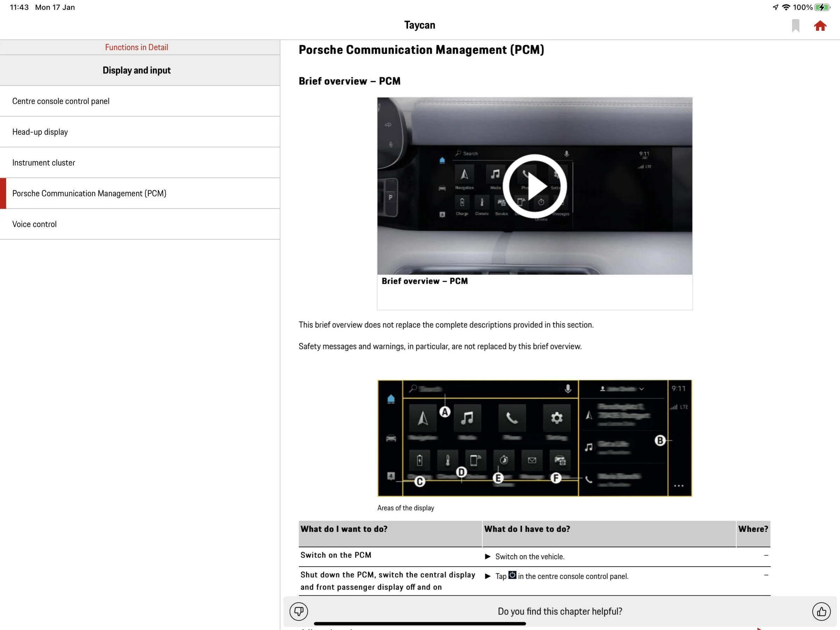Select Head-up display entry

click(x=140, y=132)
